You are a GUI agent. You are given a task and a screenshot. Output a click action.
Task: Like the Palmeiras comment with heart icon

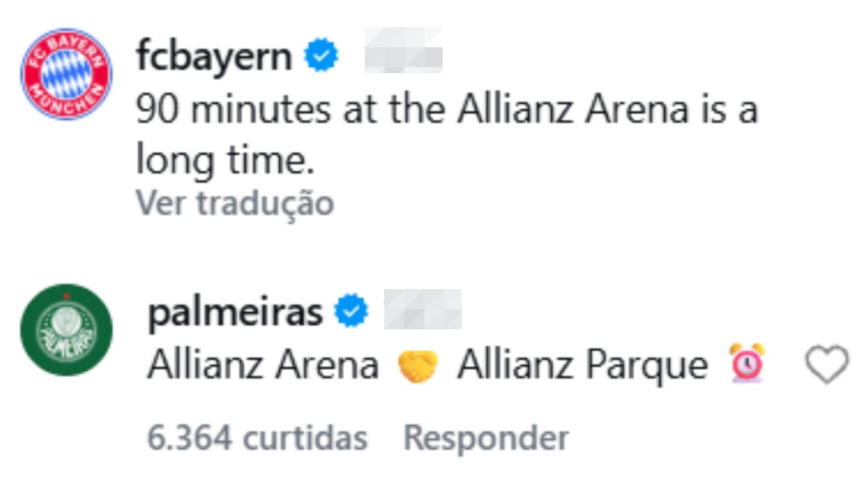(x=827, y=364)
